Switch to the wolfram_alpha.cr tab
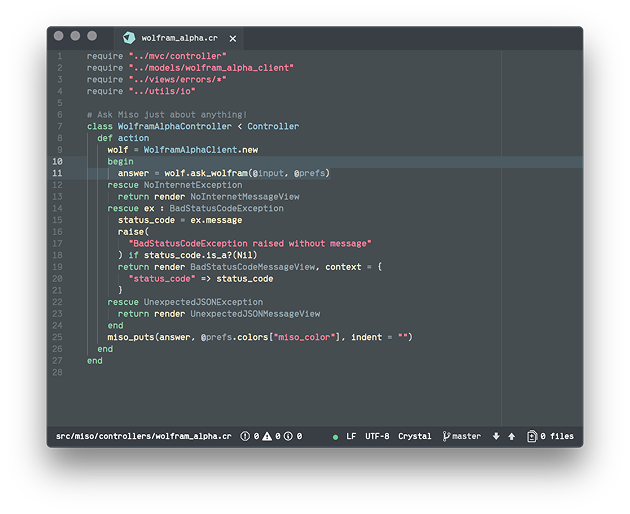This screenshot has width=630, height=514. [179, 37]
